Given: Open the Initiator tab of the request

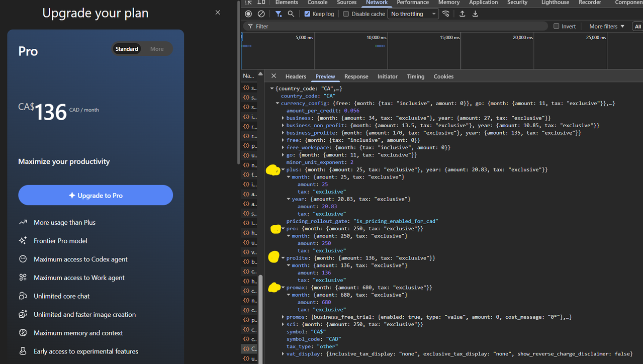Looking at the screenshot, I should point(387,76).
